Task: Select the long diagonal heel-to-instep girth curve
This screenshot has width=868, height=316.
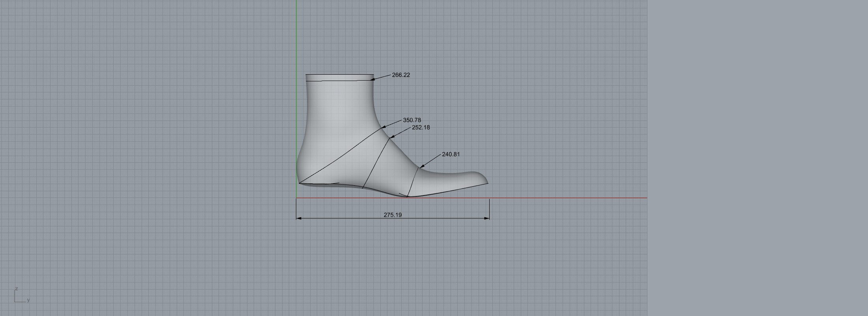Action: 339,156
